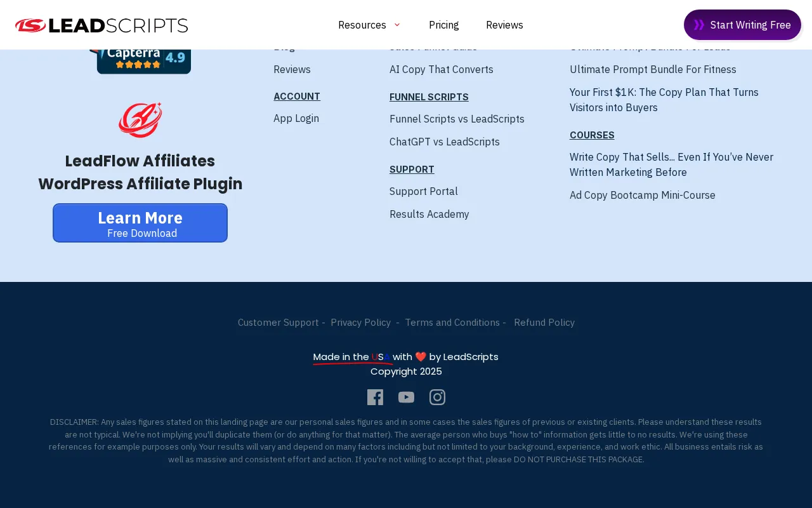Click the Capterra 4.9 rating badge
The height and width of the screenshot is (508, 812).
coord(141,61)
